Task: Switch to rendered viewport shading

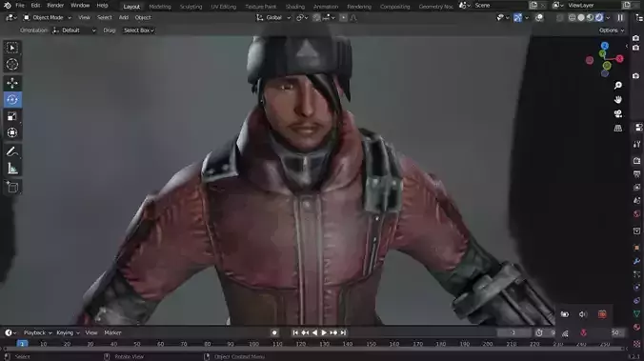Action: pos(599,18)
